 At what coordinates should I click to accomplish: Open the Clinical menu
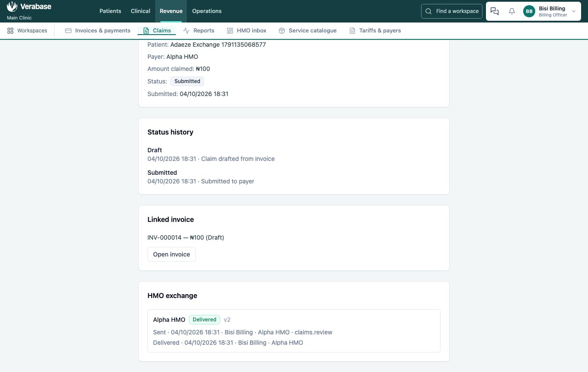tap(141, 11)
